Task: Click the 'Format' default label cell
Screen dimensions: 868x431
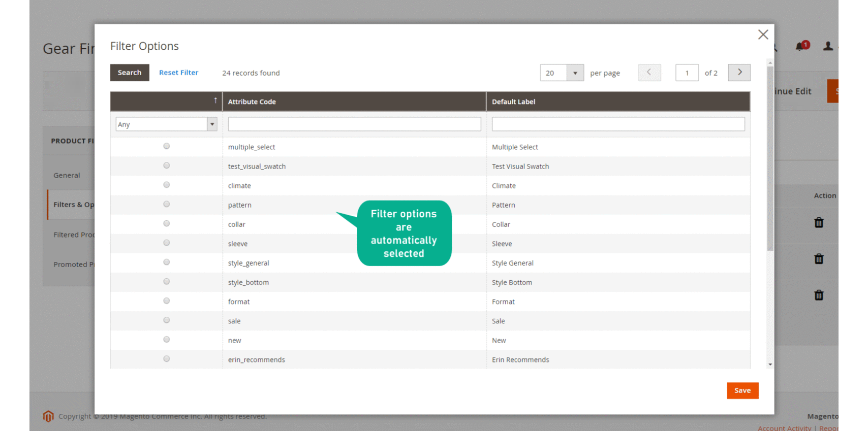Action: (503, 302)
